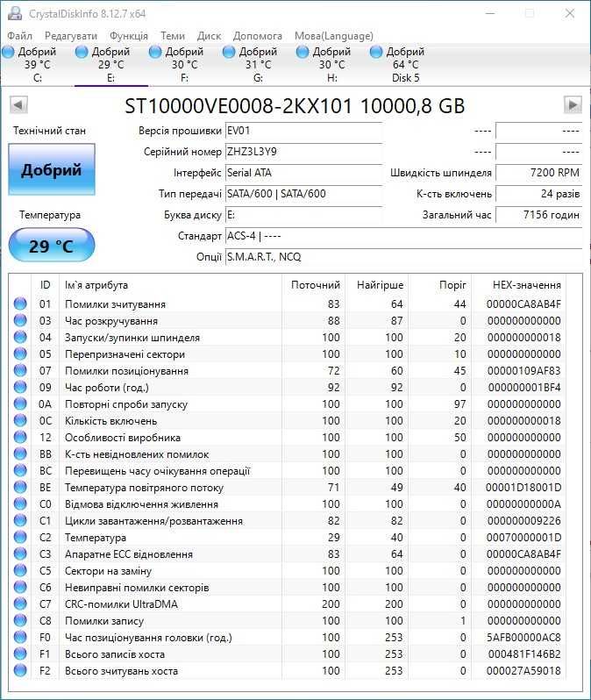Click status icon for C1 Цикли завантаження/розвантаження
591x700 pixels.
(x=20, y=520)
